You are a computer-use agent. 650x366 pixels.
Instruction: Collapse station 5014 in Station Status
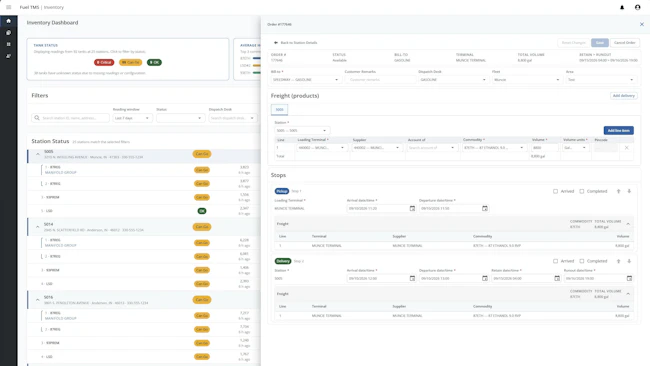click(38, 227)
